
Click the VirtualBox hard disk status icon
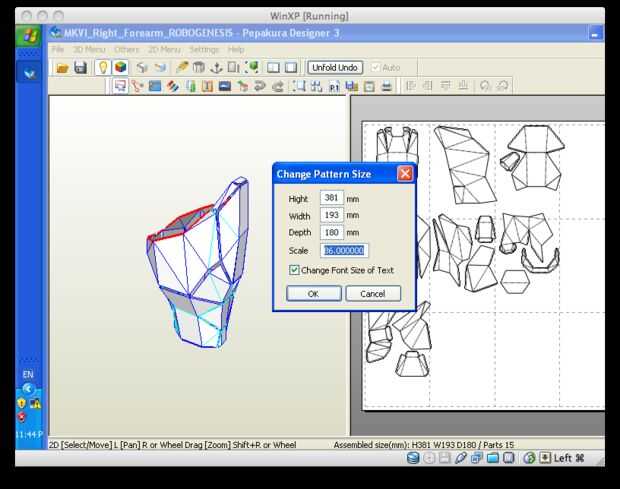coord(413,458)
